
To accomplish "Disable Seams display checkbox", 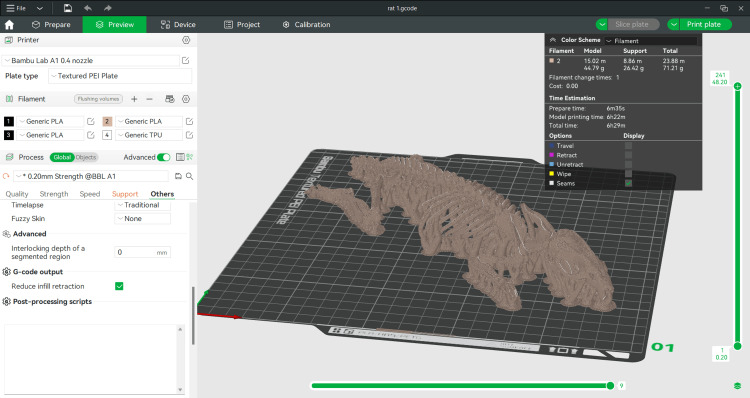I will pyautogui.click(x=629, y=183).
